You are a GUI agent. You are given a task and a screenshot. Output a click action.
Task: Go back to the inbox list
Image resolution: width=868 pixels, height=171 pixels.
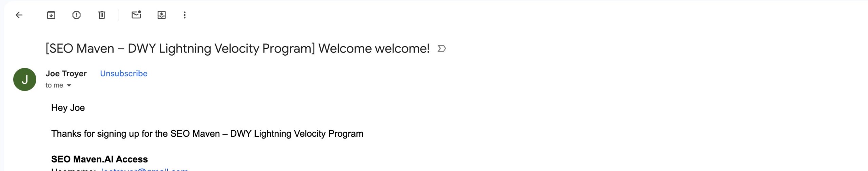point(19,15)
